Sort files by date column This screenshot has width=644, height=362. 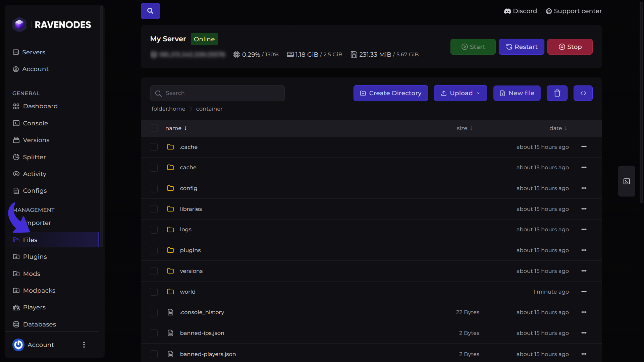558,128
